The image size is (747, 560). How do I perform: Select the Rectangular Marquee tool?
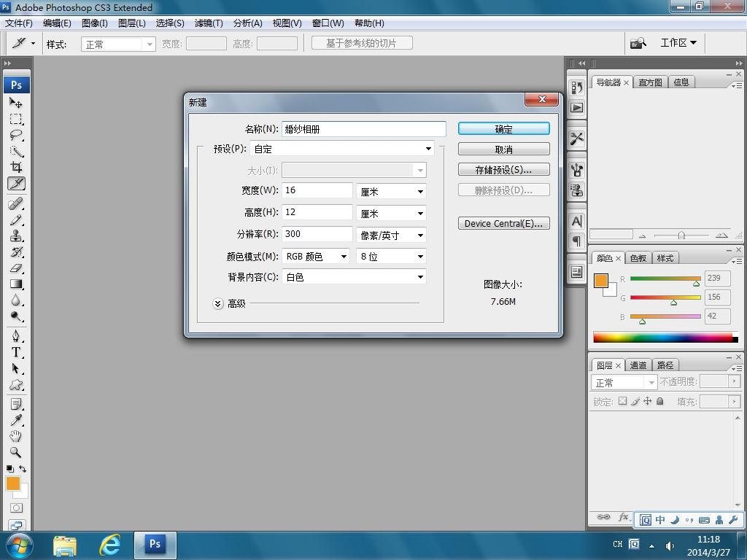(16, 119)
